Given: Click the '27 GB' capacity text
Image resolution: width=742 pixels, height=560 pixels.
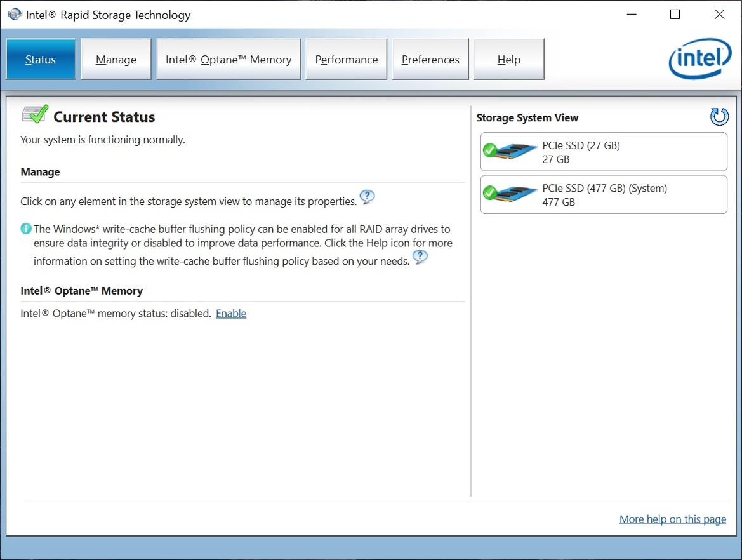Looking at the screenshot, I should [555, 159].
